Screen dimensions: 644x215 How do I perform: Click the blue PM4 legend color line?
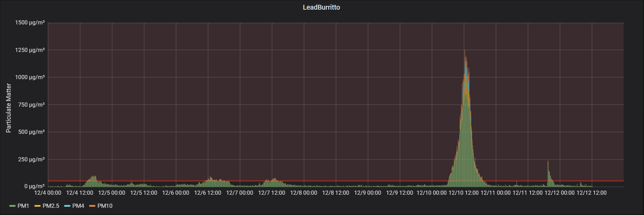tap(67, 206)
